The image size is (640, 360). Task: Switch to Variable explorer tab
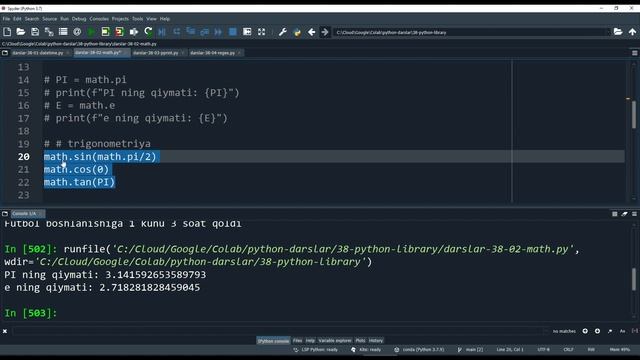[x=335, y=340]
